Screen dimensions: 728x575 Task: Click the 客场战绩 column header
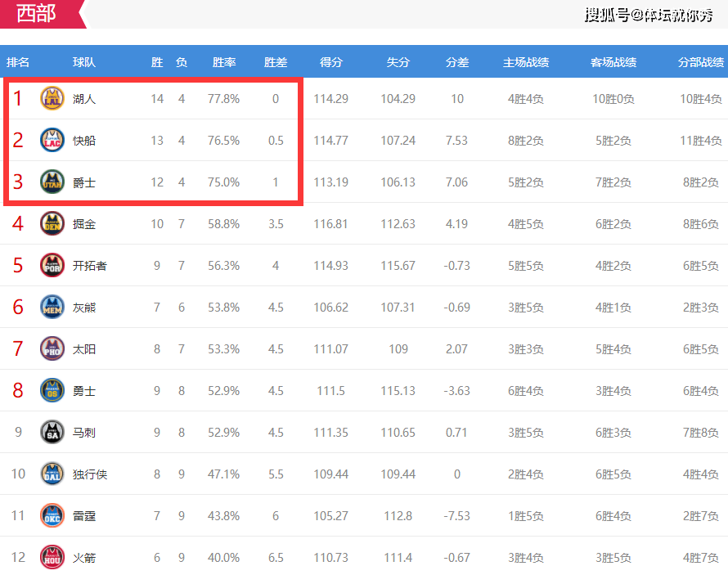(613, 62)
